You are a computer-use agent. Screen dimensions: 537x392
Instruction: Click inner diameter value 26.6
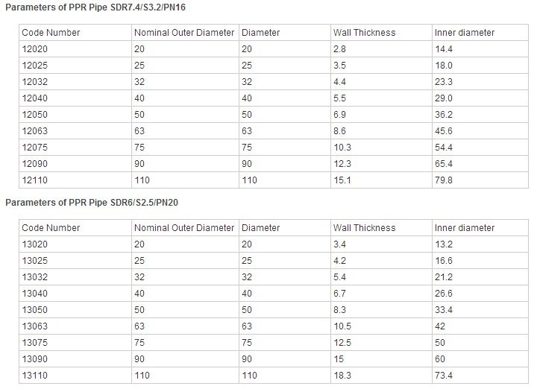coord(444,294)
